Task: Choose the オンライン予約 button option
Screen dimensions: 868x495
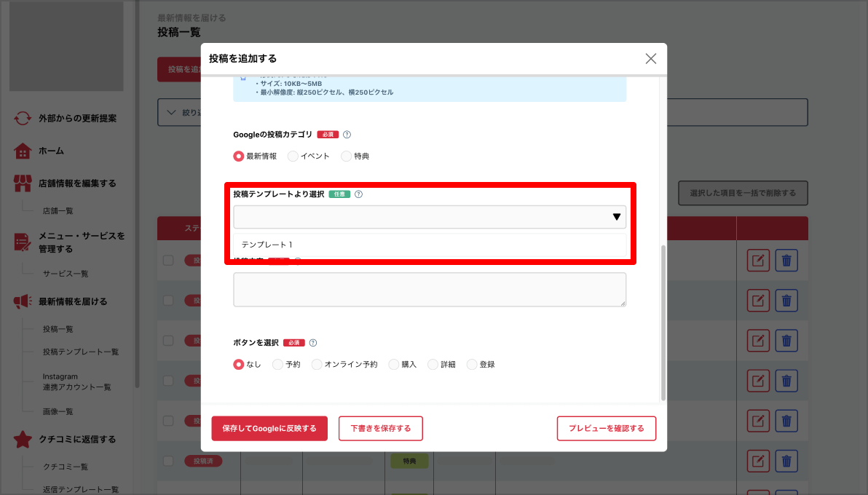Action: tap(317, 365)
